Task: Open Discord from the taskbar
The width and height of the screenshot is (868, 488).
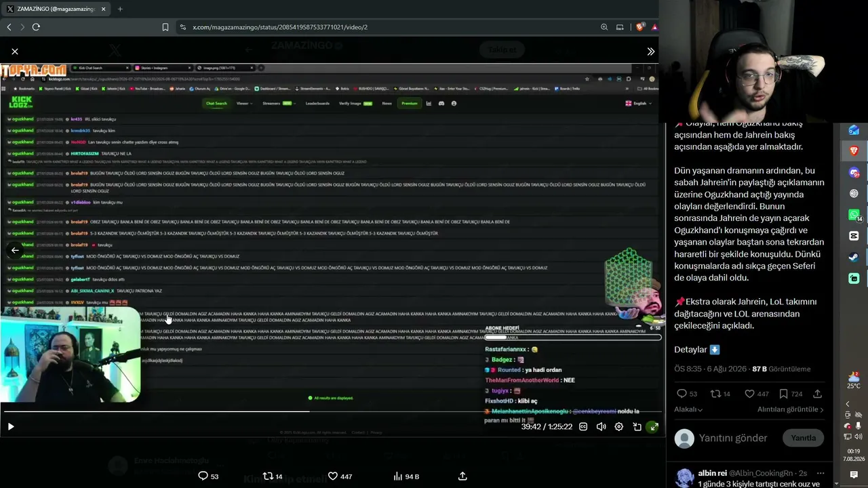Action: tap(854, 172)
